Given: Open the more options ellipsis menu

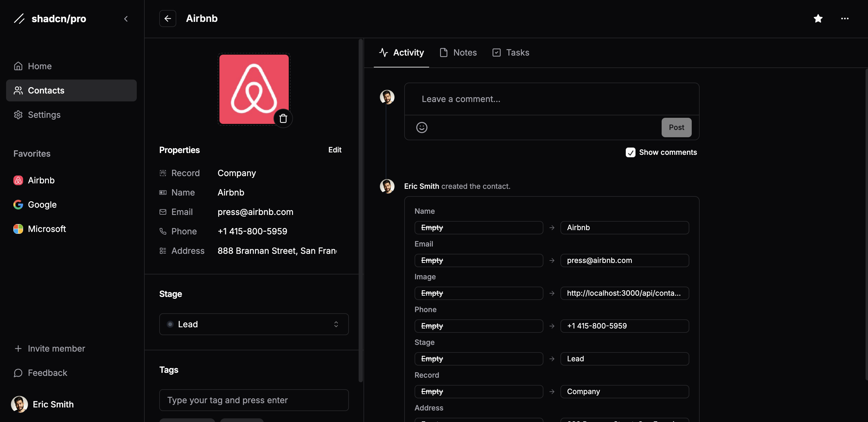Looking at the screenshot, I should coord(844,19).
